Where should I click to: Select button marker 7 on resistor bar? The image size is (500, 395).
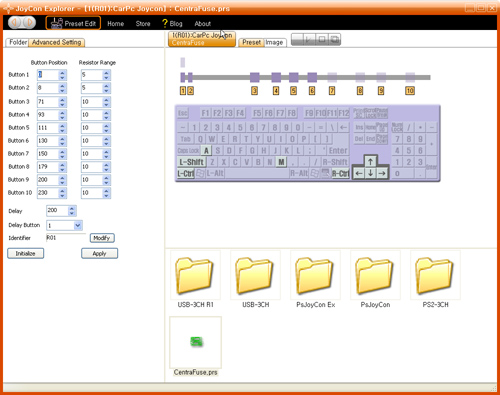click(x=332, y=90)
